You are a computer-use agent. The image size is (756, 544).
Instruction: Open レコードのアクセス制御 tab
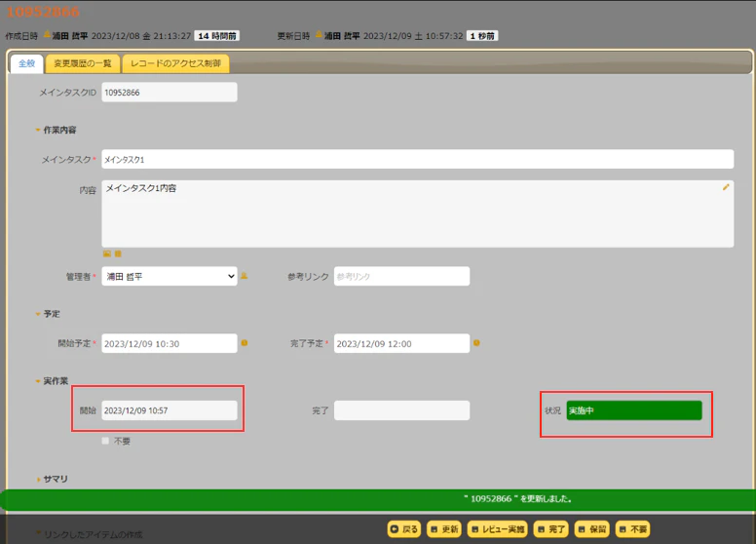click(175, 63)
